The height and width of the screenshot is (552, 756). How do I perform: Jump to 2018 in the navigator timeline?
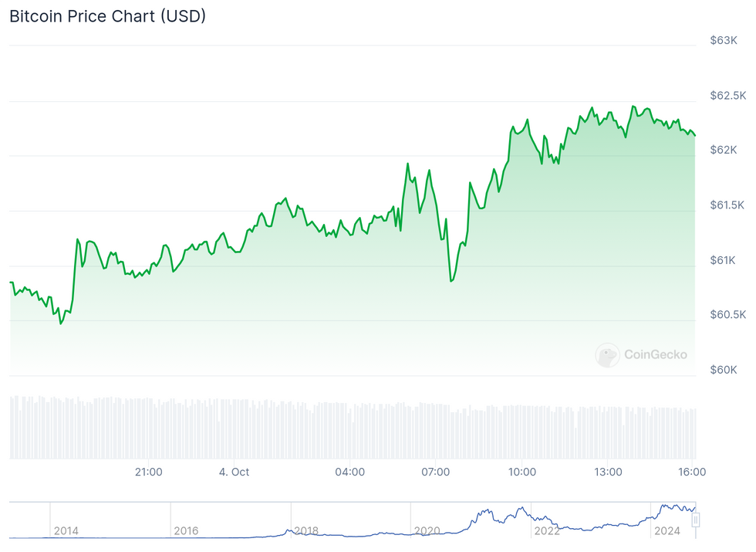click(306, 531)
